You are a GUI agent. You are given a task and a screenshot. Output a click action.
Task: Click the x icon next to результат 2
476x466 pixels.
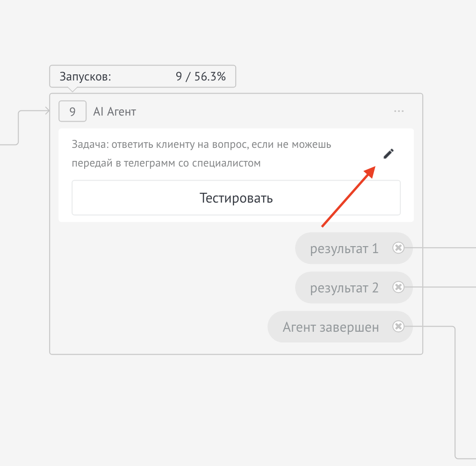[398, 287]
